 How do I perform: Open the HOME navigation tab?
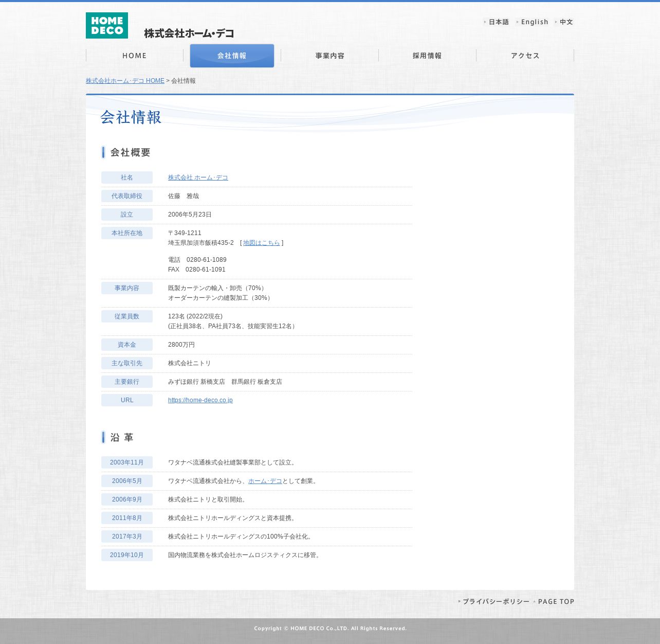tap(135, 56)
